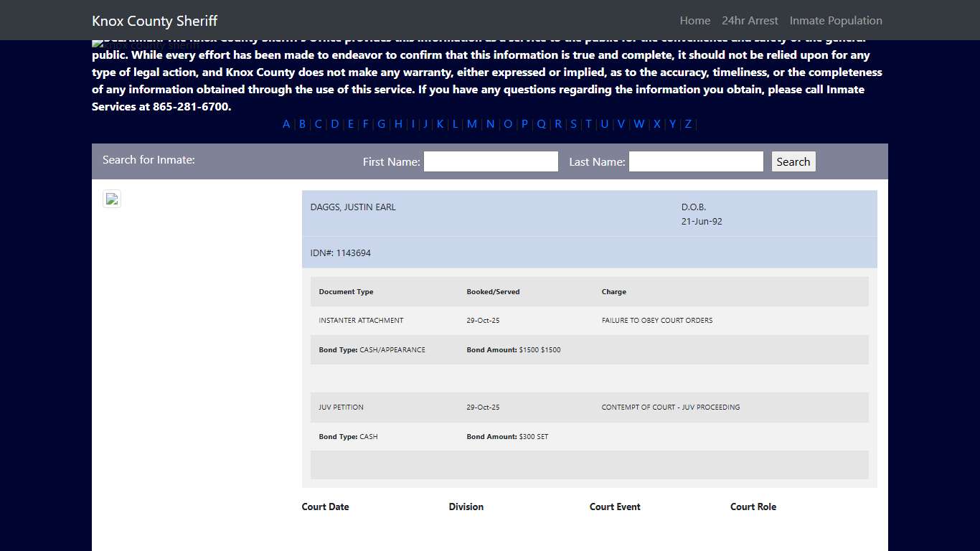Jump to letter M inmate list
This screenshot has width=980, height=551.
(471, 124)
